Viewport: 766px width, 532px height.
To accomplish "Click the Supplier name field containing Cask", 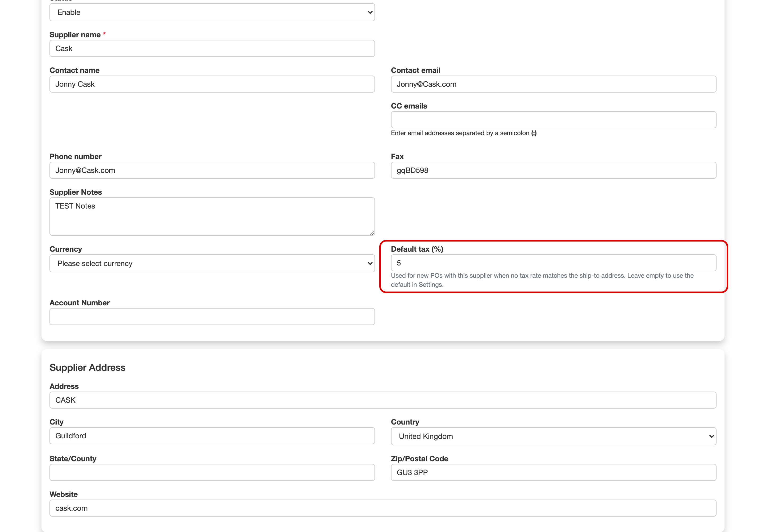I will (x=212, y=48).
